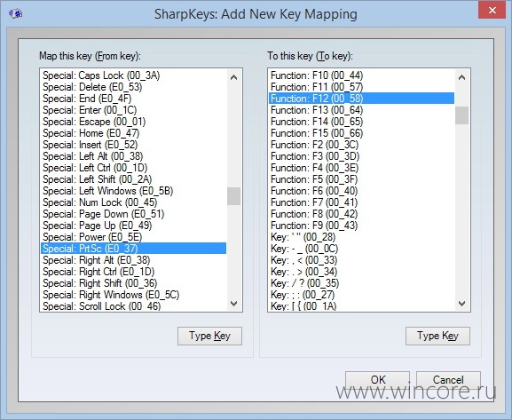Select Key: [ { (00_1A)
512x420 pixels.
pyautogui.click(x=361, y=305)
